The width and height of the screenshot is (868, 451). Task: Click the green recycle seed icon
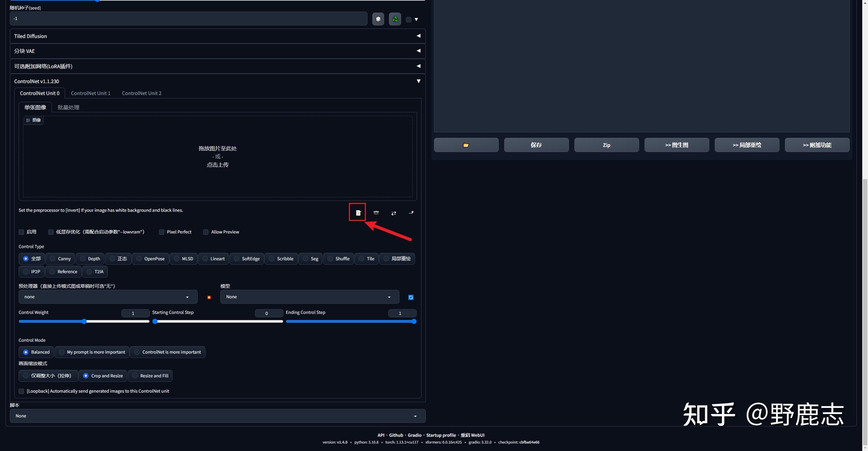395,19
